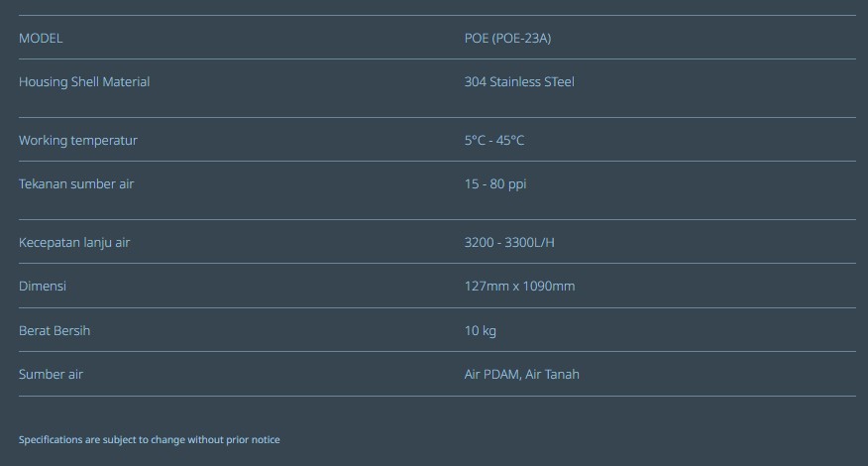Click the MODEL row label
The width and height of the screenshot is (868, 466).
coord(41,39)
